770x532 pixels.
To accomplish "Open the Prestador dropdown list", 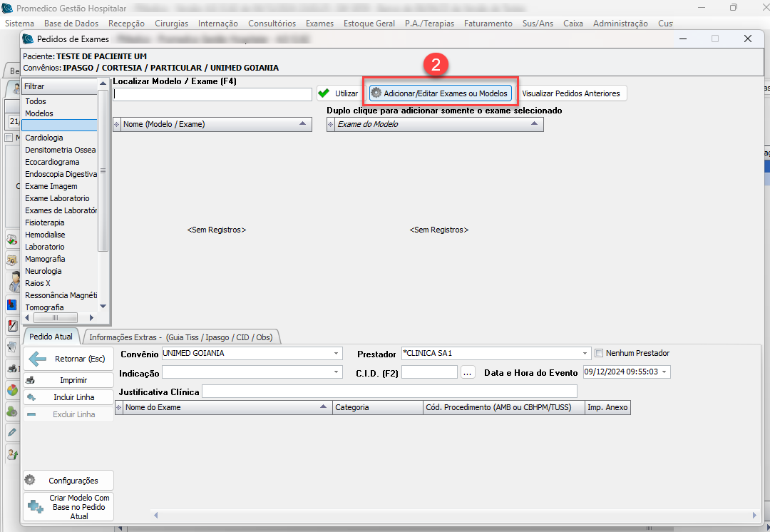I will point(585,354).
